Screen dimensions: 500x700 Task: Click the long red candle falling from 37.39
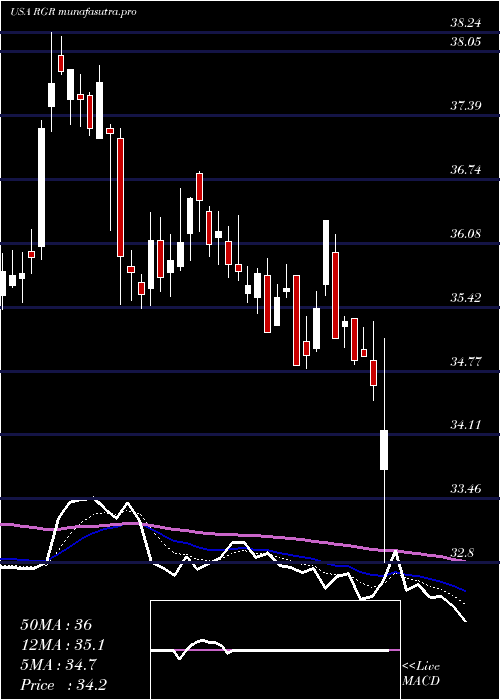[120, 198]
